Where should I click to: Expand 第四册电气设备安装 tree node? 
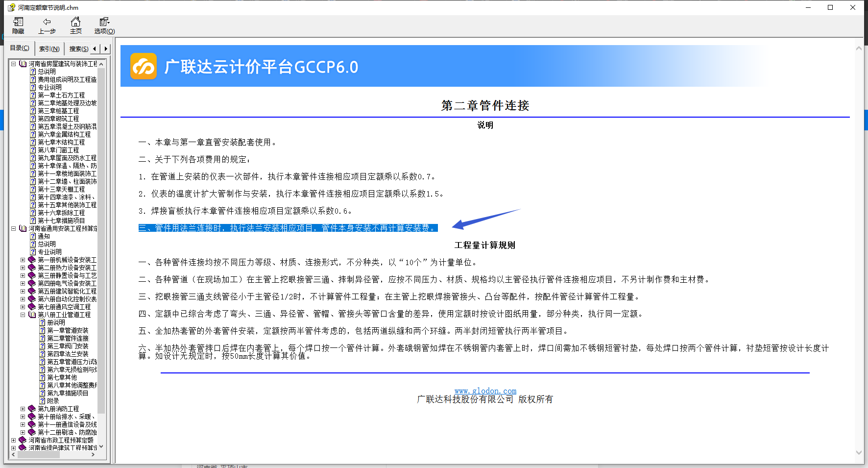pos(23,283)
